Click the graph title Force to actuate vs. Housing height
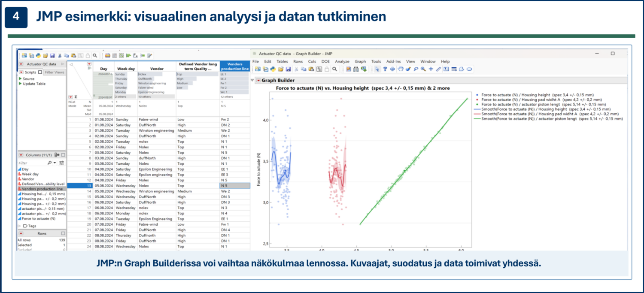Image resolution: width=644 pixels, height=293 pixels. coord(363,88)
